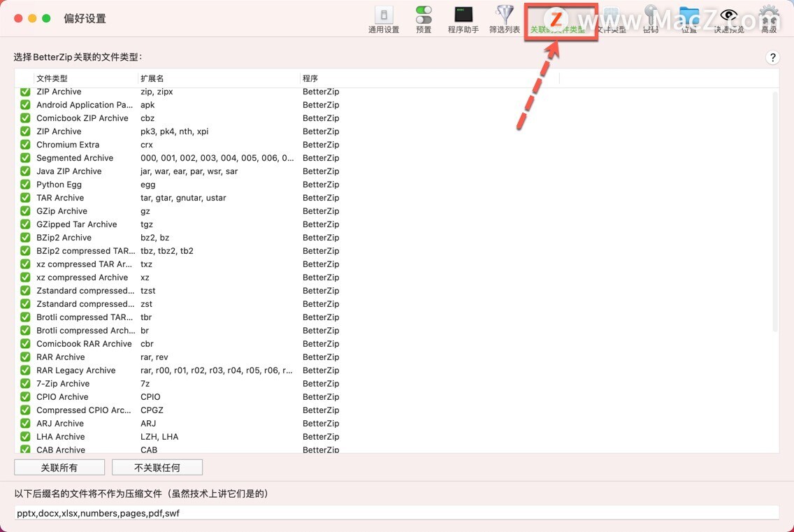Image resolution: width=794 pixels, height=532 pixels.
Task: Disable GZip Archive association
Action: click(x=25, y=211)
